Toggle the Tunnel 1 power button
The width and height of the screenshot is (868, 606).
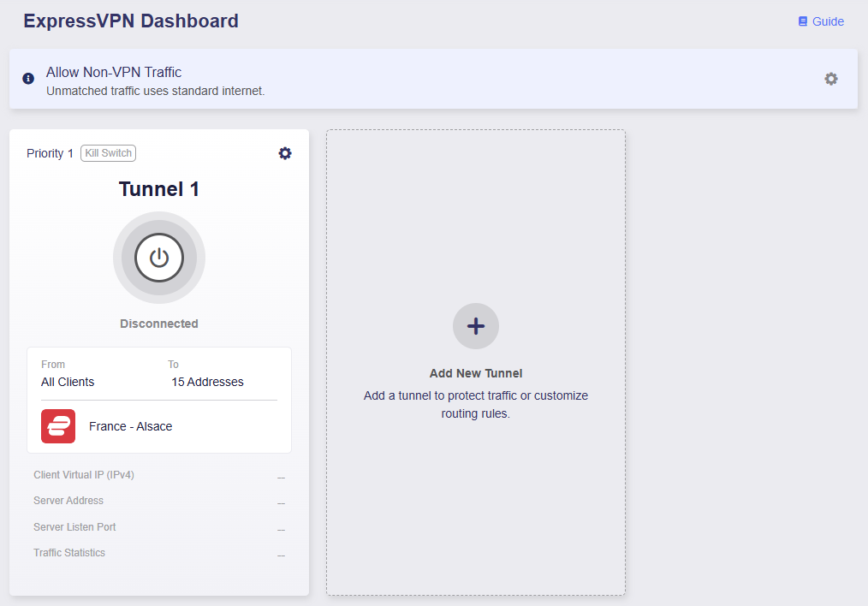tap(159, 258)
